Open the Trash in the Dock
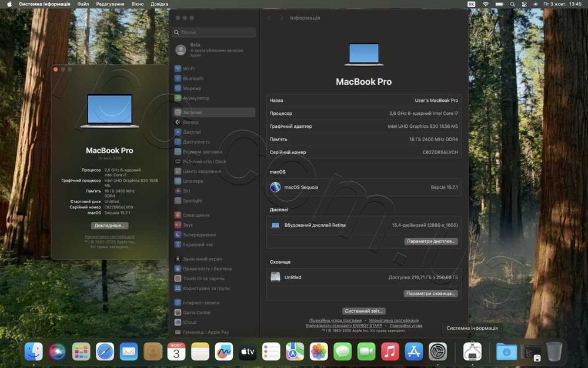This screenshot has height=368, width=588. pyautogui.click(x=554, y=352)
